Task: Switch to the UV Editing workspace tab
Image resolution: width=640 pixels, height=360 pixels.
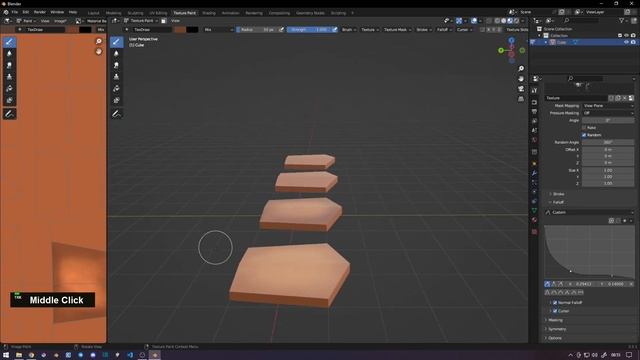Action: point(158,13)
